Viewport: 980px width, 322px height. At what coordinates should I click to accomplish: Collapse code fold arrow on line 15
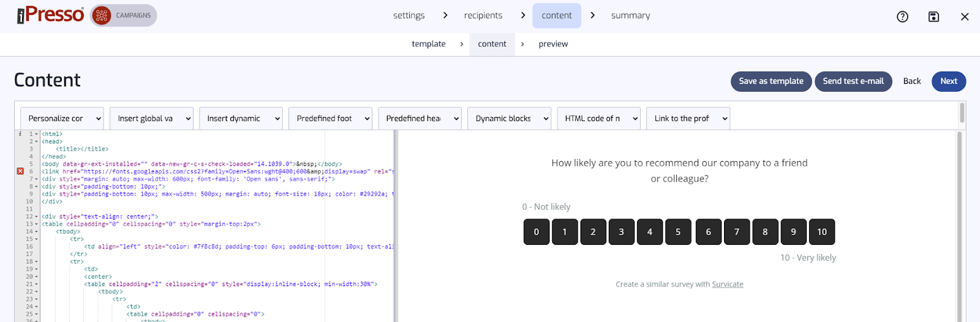(37, 239)
